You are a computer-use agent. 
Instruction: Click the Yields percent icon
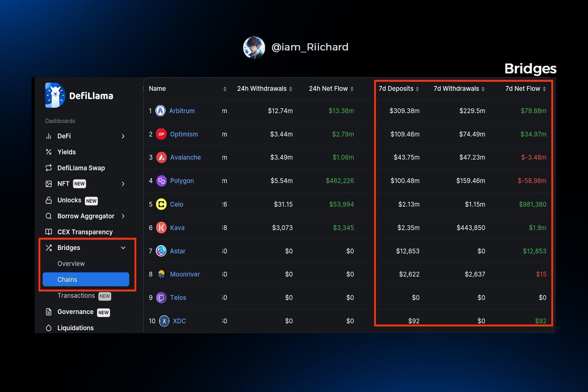[49, 152]
